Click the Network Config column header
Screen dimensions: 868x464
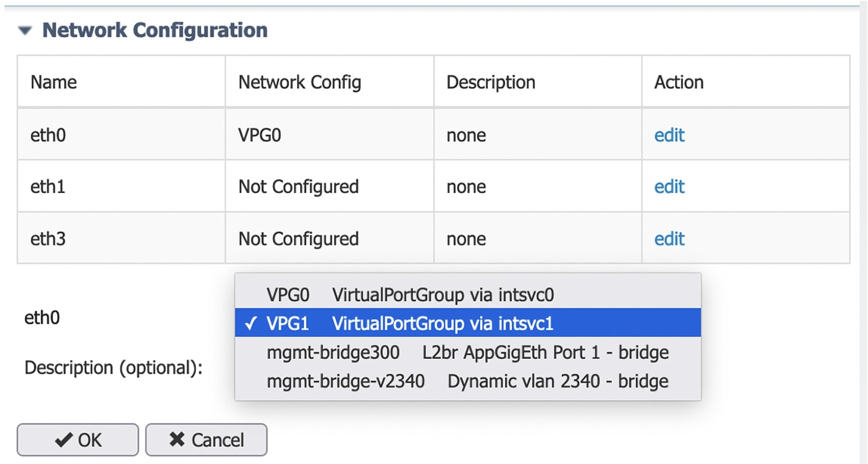299,82
